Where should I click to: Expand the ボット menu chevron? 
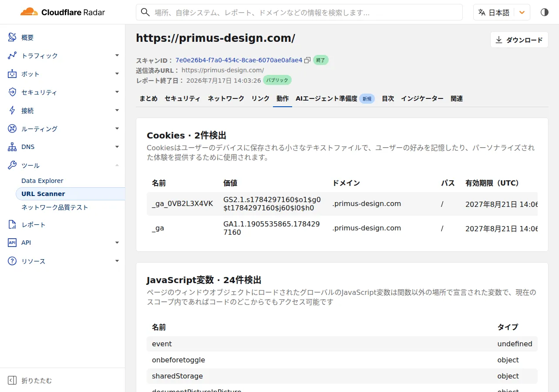pos(117,74)
